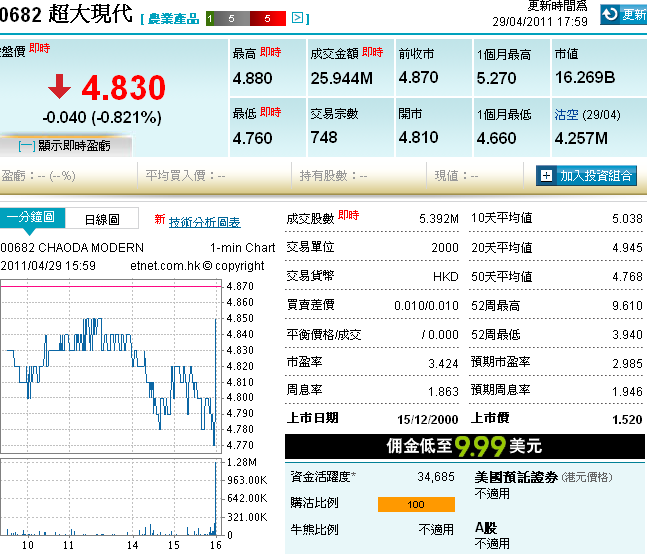
Task: Click the 現值 field
Action: 456,176
